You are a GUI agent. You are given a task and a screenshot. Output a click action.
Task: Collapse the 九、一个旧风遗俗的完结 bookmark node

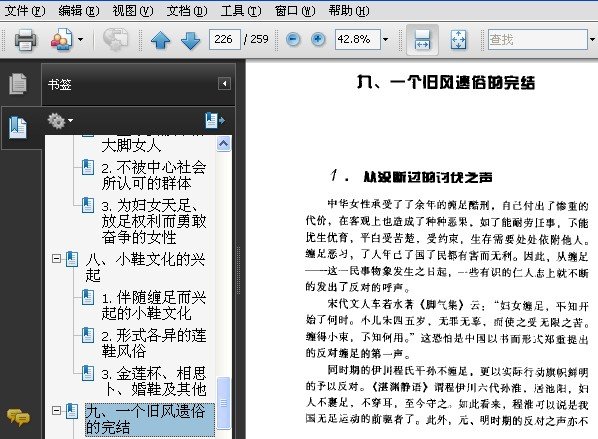pyautogui.click(x=56, y=411)
